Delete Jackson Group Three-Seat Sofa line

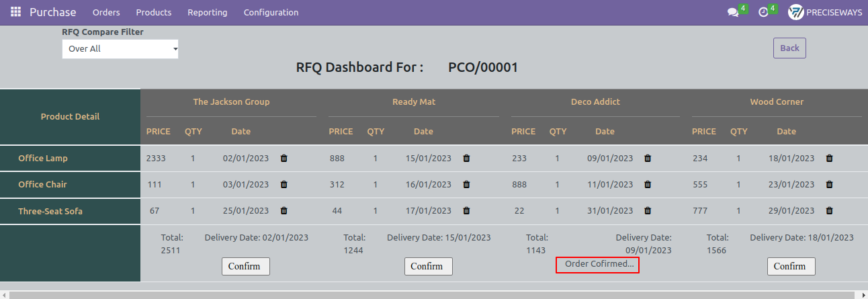point(284,210)
